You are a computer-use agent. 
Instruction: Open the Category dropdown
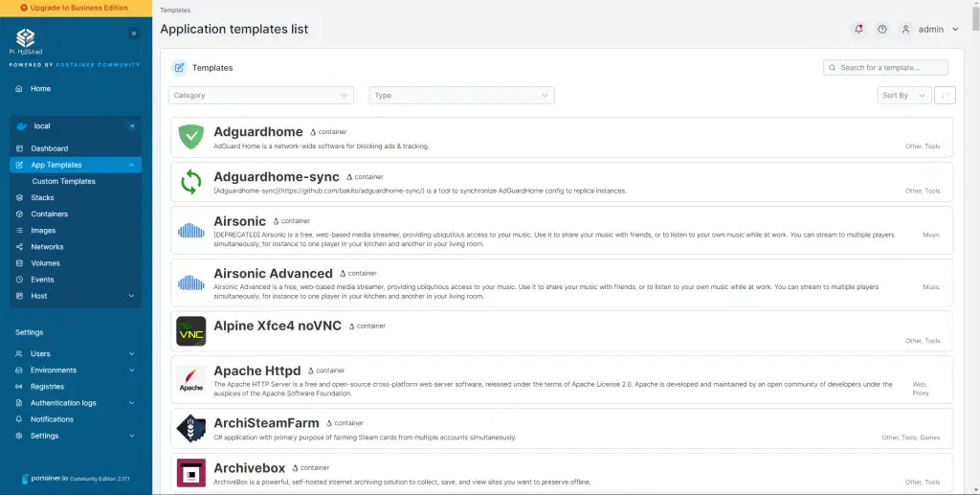pyautogui.click(x=261, y=95)
